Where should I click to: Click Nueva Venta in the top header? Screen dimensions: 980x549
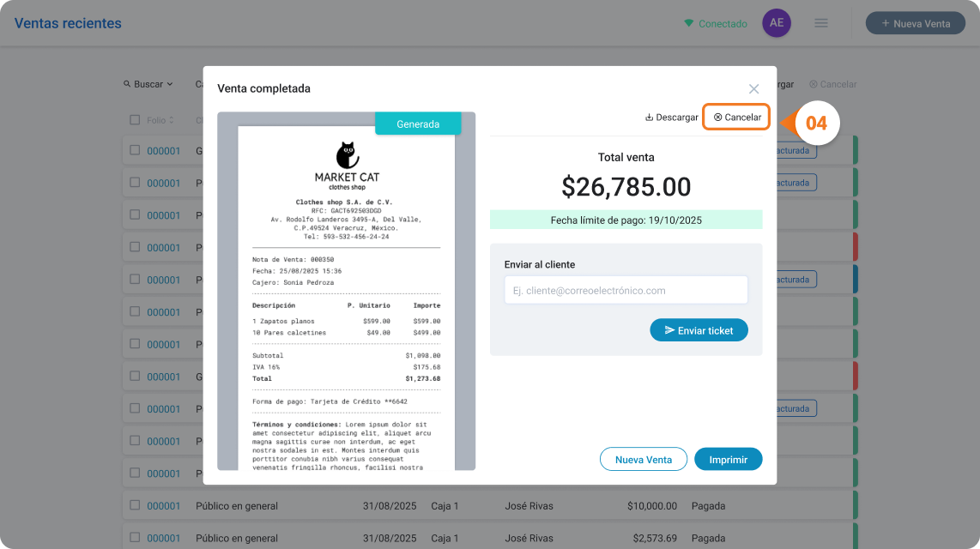point(915,23)
